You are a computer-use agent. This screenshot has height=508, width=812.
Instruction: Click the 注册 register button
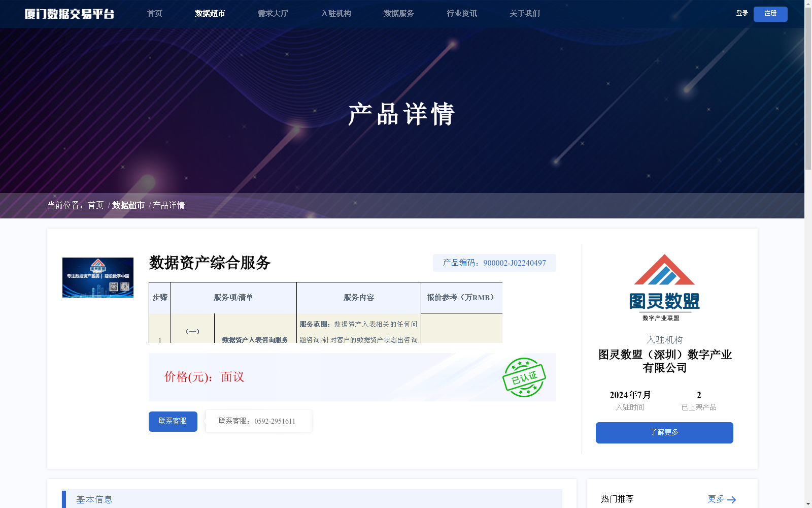click(770, 14)
